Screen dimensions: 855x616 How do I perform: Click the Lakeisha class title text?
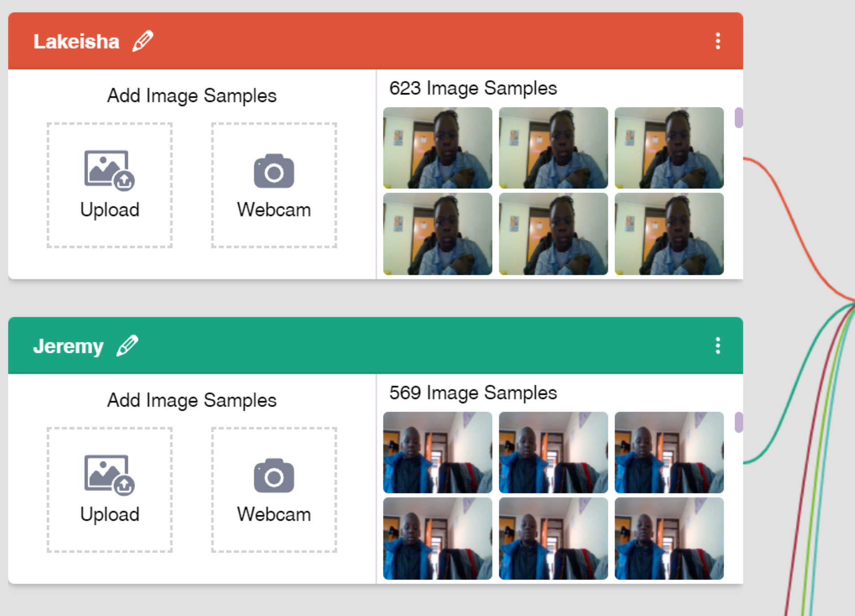click(76, 41)
